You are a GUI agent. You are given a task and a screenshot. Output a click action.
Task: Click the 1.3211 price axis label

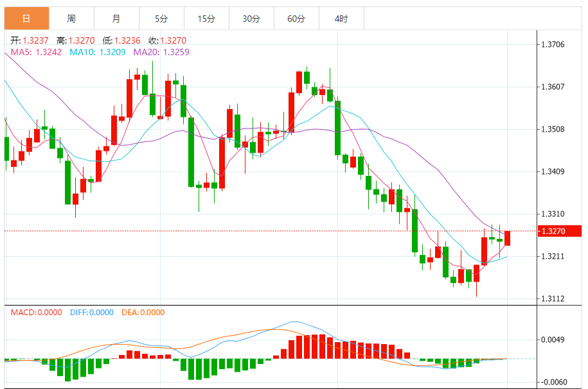coord(553,256)
